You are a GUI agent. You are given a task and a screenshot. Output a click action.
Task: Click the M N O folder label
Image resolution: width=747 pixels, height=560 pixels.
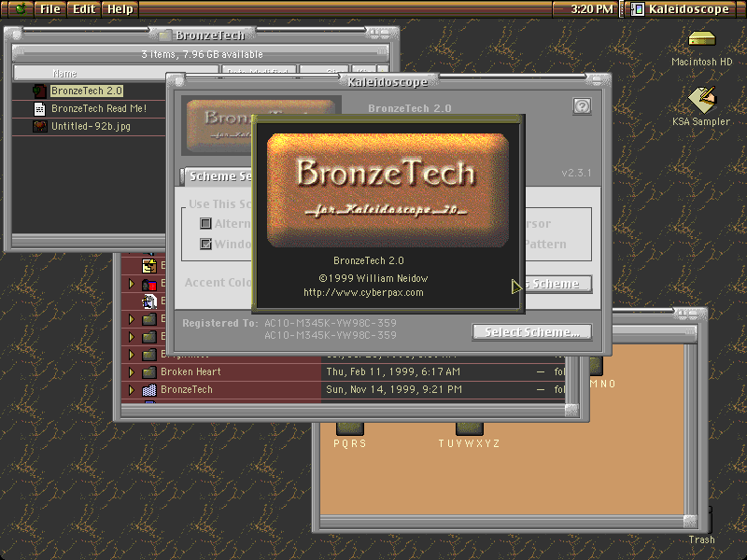pyautogui.click(x=602, y=384)
